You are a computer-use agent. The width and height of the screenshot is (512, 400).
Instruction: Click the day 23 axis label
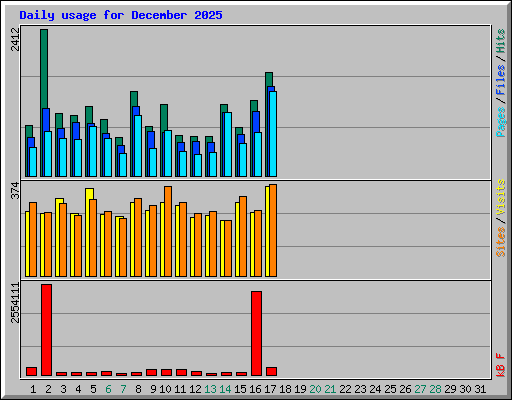tap(360, 389)
